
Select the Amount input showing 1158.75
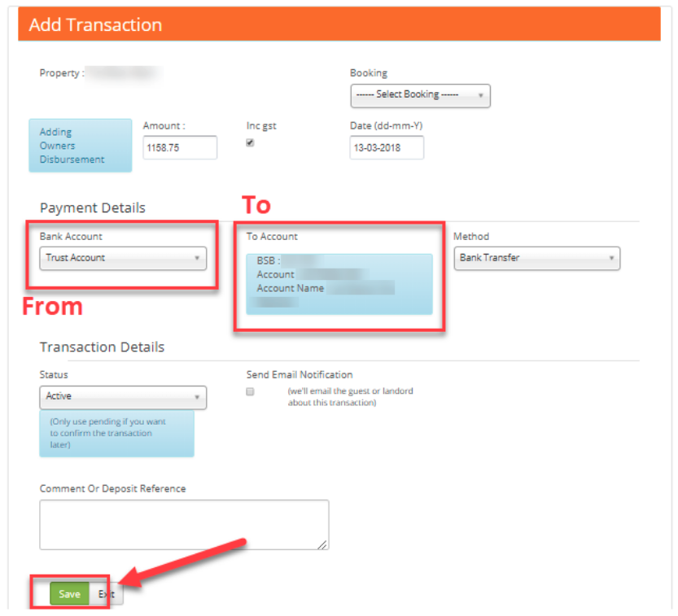pos(180,147)
